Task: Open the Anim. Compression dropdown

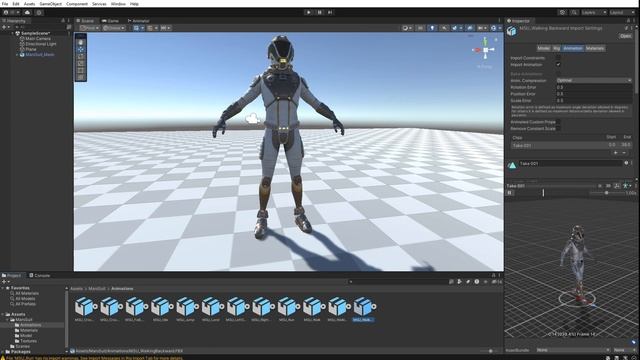Action: coord(594,80)
